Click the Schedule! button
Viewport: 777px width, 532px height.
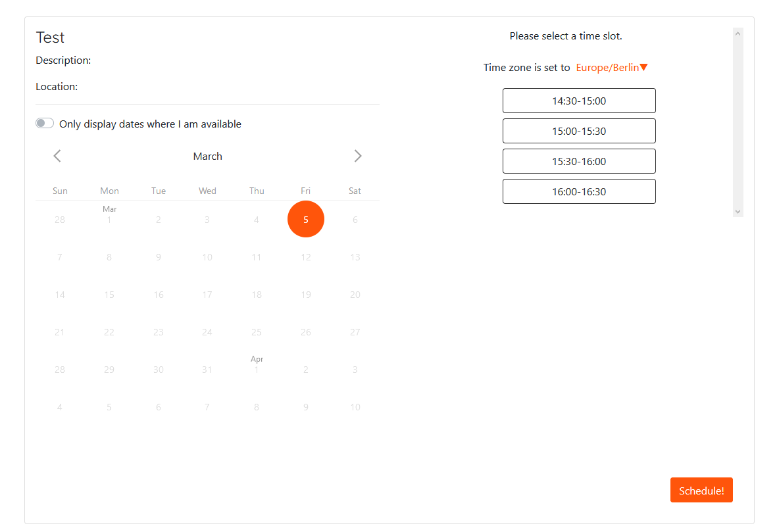701,490
